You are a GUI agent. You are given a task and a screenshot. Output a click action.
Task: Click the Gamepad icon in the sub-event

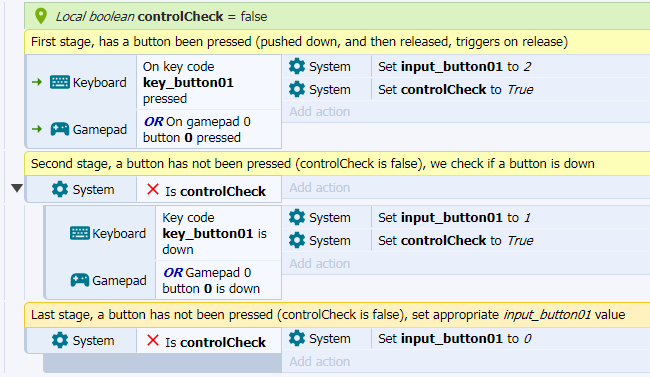tap(80, 280)
